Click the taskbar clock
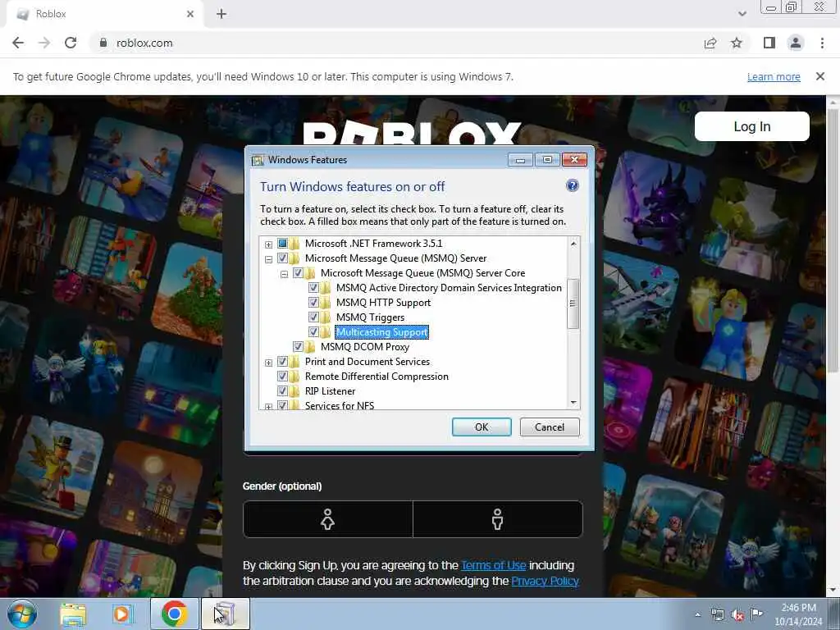 point(798,614)
